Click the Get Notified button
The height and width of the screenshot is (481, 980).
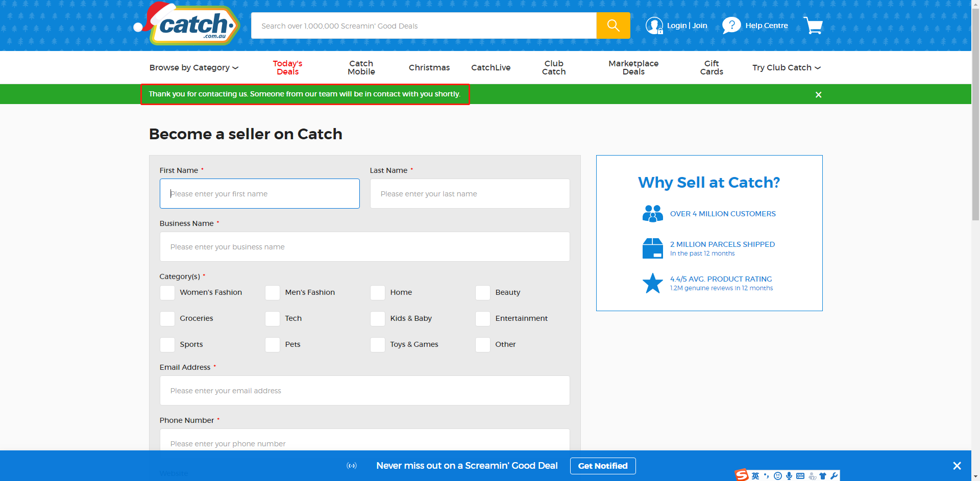click(x=603, y=466)
